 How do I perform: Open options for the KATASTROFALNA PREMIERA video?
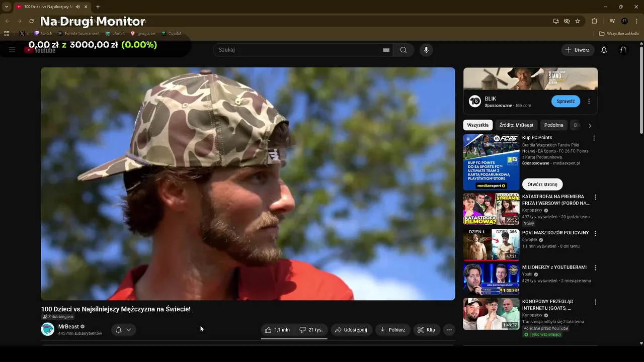tap(595, 197)
